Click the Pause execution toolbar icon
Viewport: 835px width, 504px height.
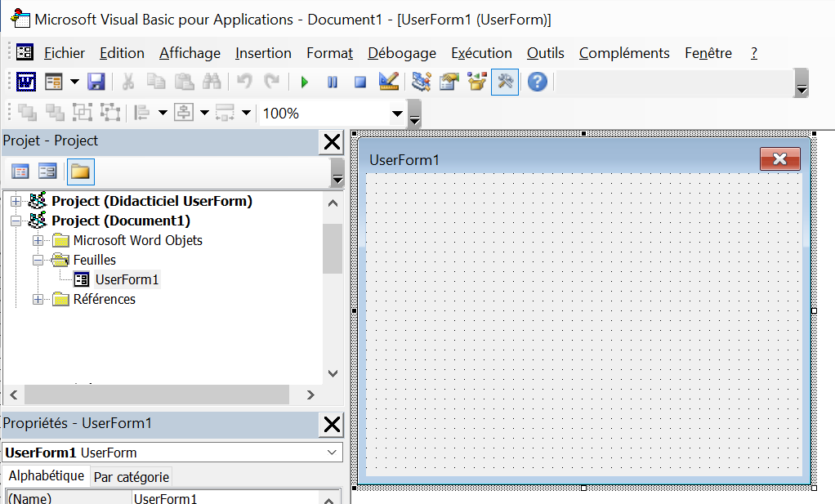(x=333, y=82)
